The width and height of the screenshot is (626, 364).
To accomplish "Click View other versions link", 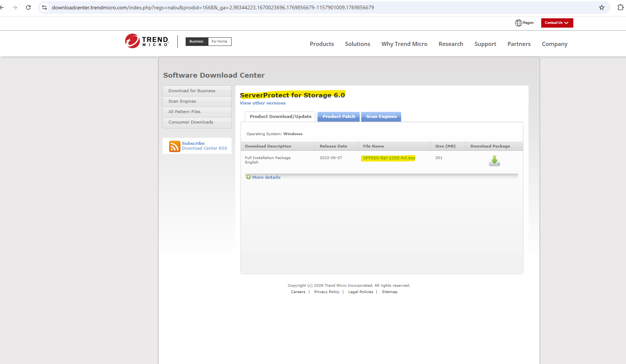I will pyautogui.click(x=263, y=103).
